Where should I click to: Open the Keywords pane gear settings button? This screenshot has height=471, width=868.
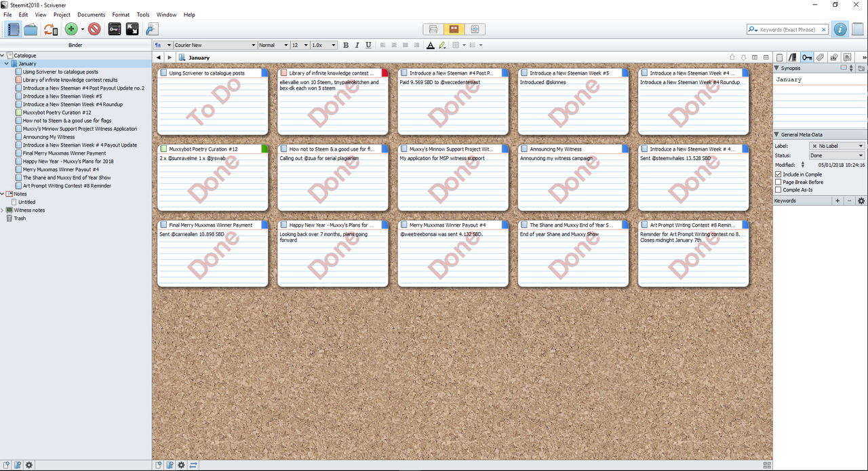(861, 201)
